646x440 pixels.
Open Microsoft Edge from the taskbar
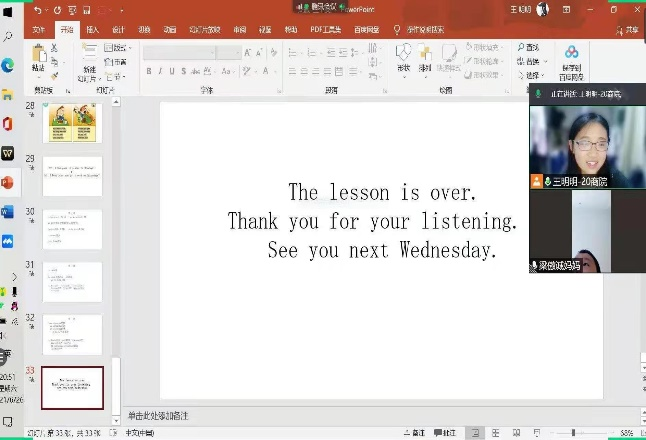point(8,65)
